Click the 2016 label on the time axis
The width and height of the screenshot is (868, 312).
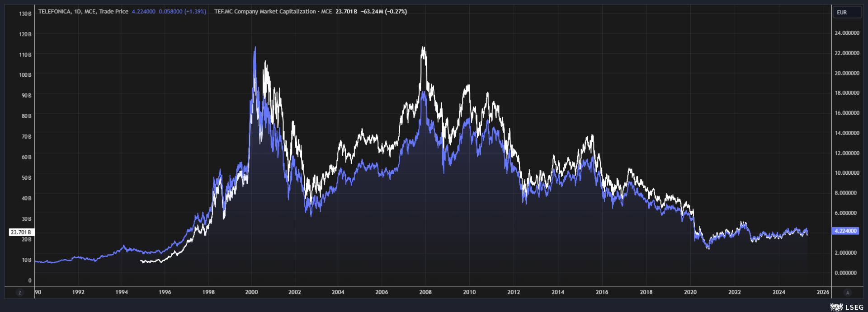(602, 292)
